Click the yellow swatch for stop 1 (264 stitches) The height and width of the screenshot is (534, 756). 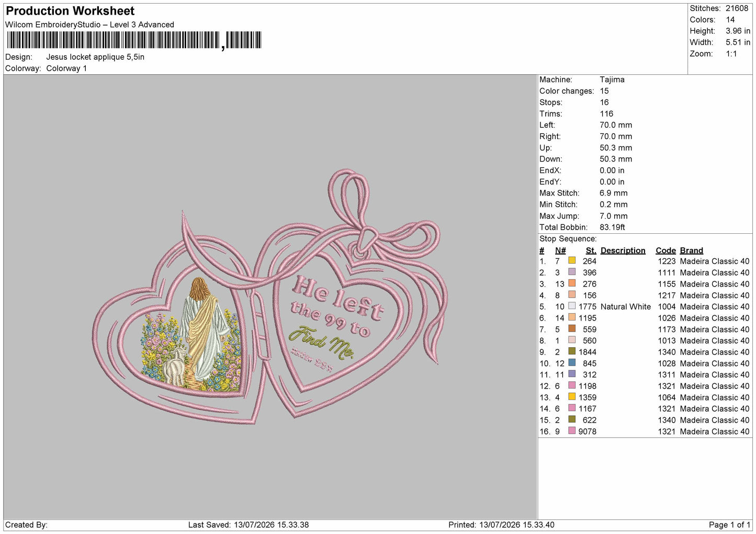click(x=572, y=260)
